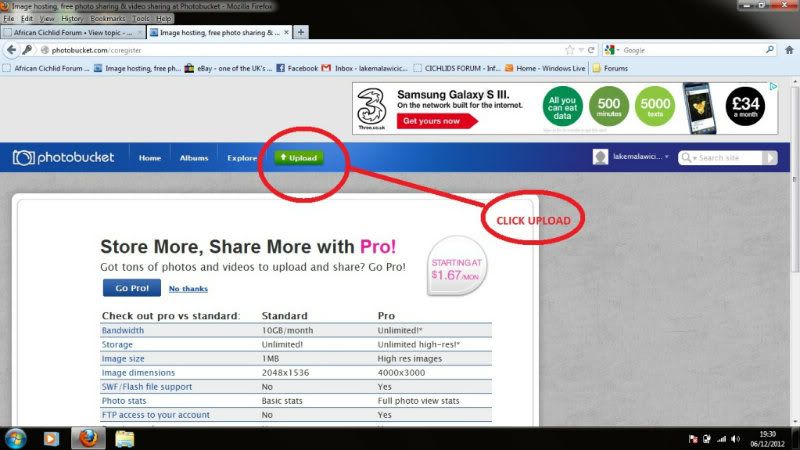Click the Action Center flag tray icon
Image resolution: width=800 pixels, height=450 pixels.
693,439
